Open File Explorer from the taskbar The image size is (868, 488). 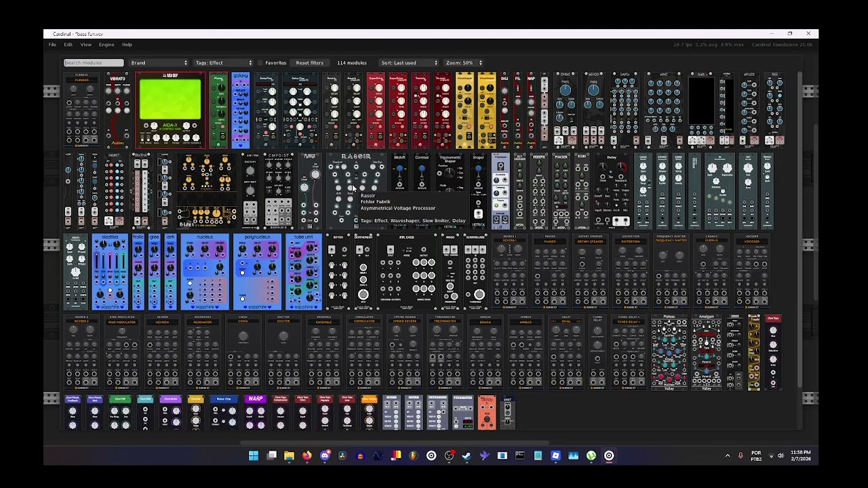click(x=289, y=456)
